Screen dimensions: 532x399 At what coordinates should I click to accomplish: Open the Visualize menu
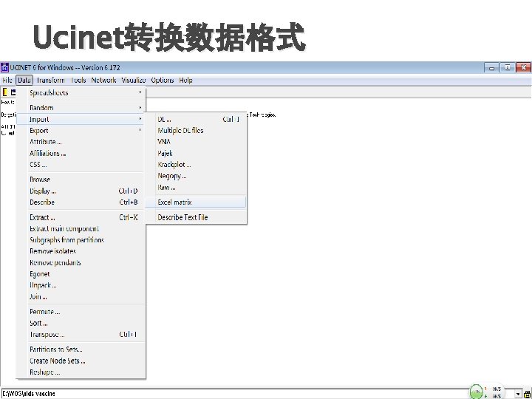[133, 80]
